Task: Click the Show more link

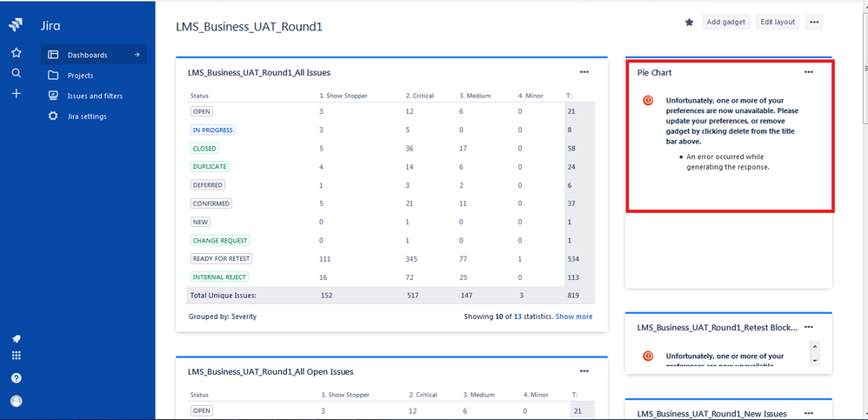Action: coord(573,317)
